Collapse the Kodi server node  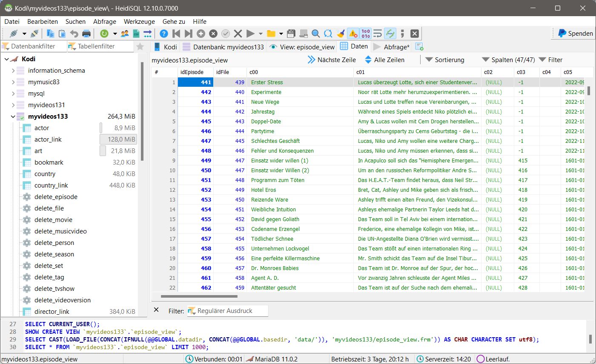[6, 59]
